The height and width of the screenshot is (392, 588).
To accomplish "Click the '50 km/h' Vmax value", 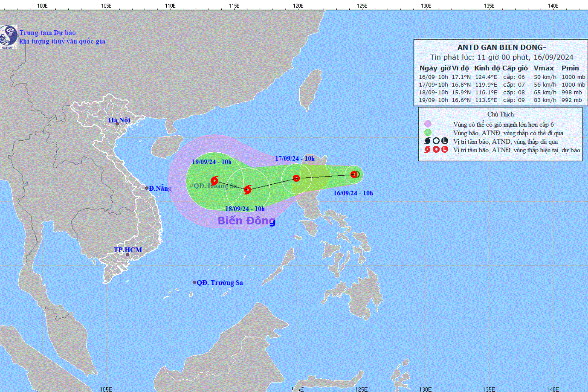I will click(545, 77).
